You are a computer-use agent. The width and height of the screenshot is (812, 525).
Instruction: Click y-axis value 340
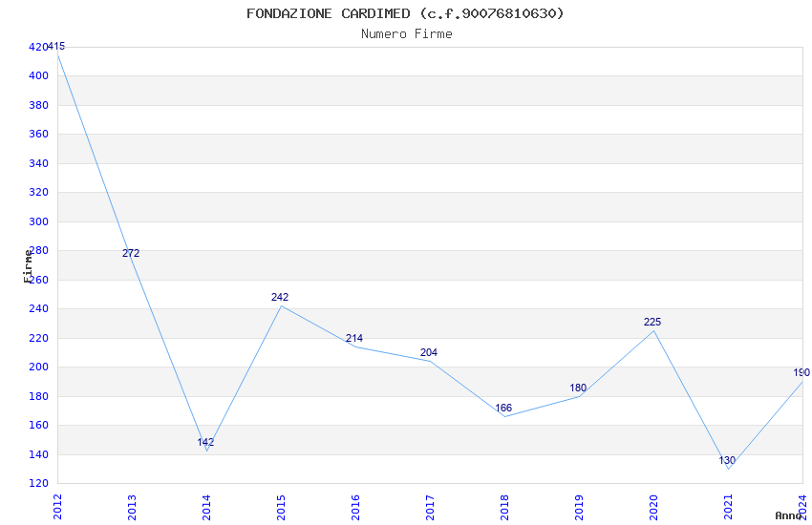(x=38, y=163)
